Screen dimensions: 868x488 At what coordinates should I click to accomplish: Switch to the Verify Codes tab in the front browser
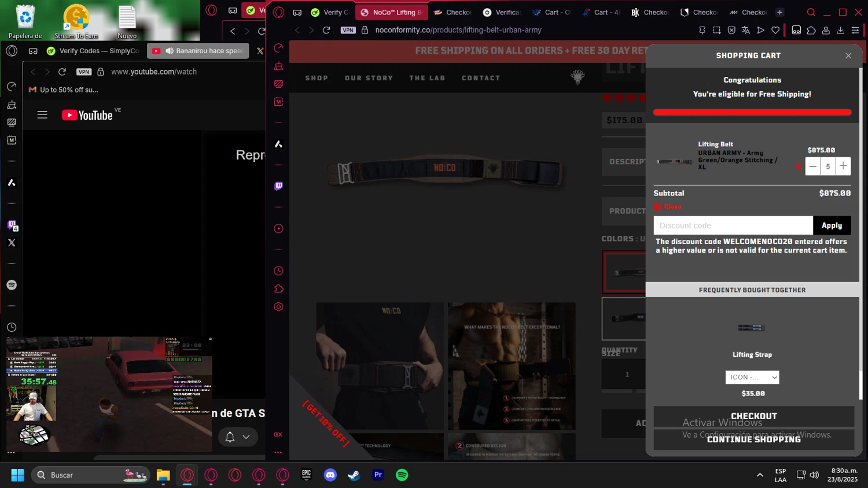pos(330,12)
